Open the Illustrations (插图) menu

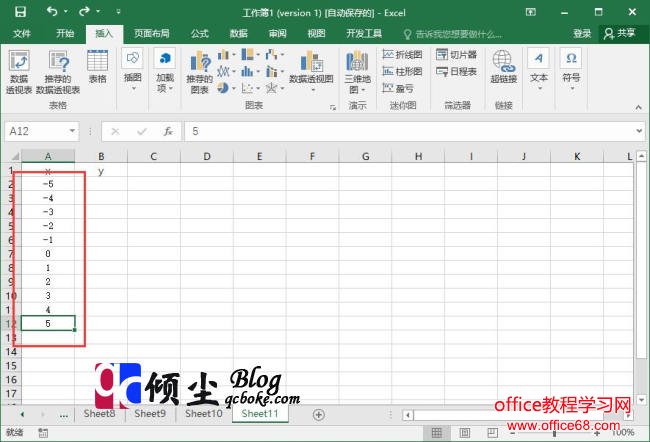133,70
